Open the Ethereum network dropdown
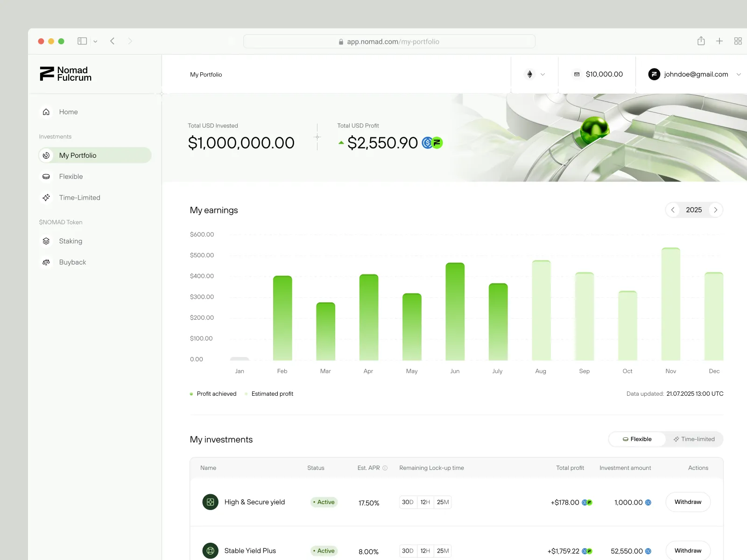This screenshot has height=560, width=747. pos(535,74)
